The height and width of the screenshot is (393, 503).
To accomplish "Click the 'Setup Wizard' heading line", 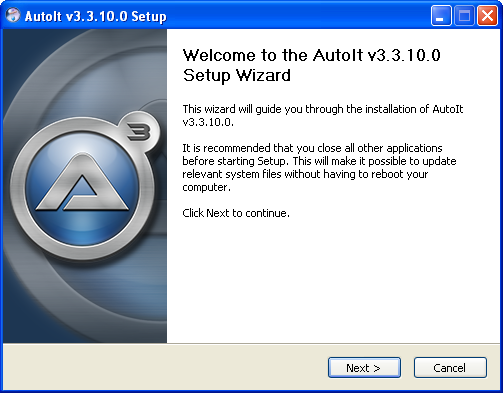I will coord(237,75).
